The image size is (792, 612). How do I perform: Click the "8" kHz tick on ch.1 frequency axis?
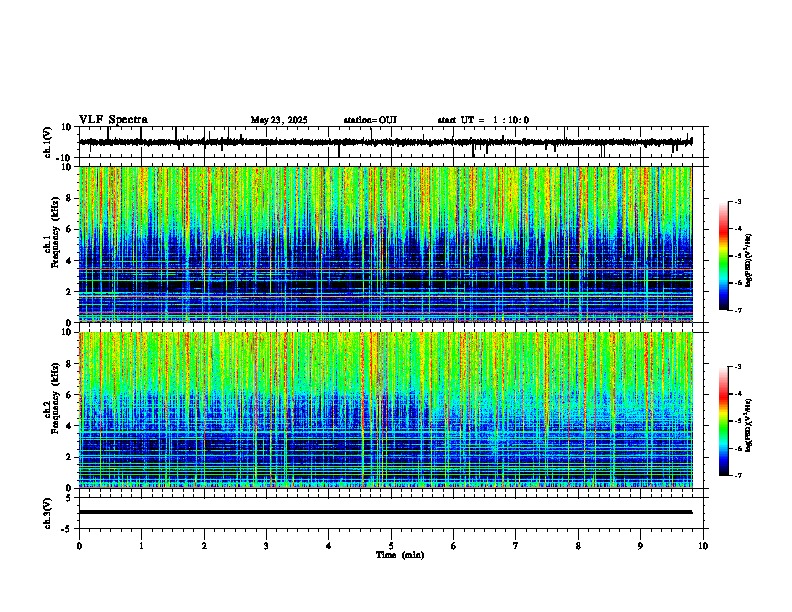(x=69, y=198)
